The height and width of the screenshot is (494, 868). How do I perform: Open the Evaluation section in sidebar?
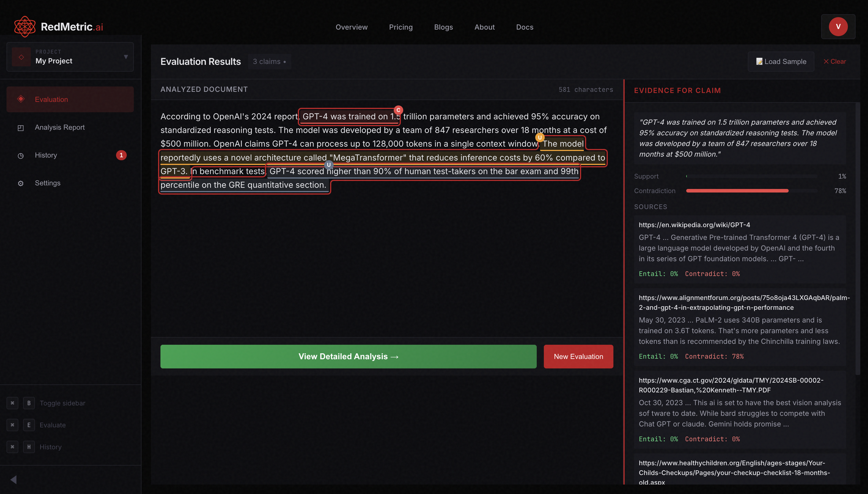tap(51, 99)
